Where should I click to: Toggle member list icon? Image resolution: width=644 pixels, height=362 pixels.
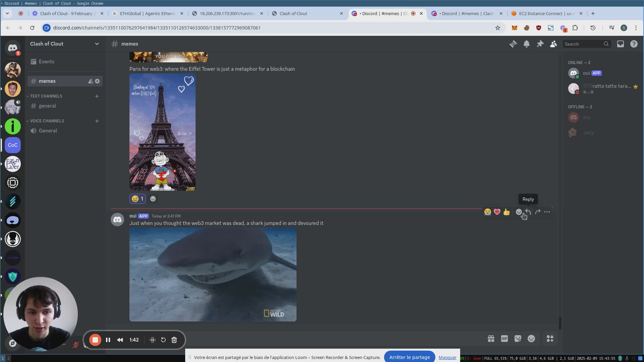pyautogui.click(x=553, y=44)
